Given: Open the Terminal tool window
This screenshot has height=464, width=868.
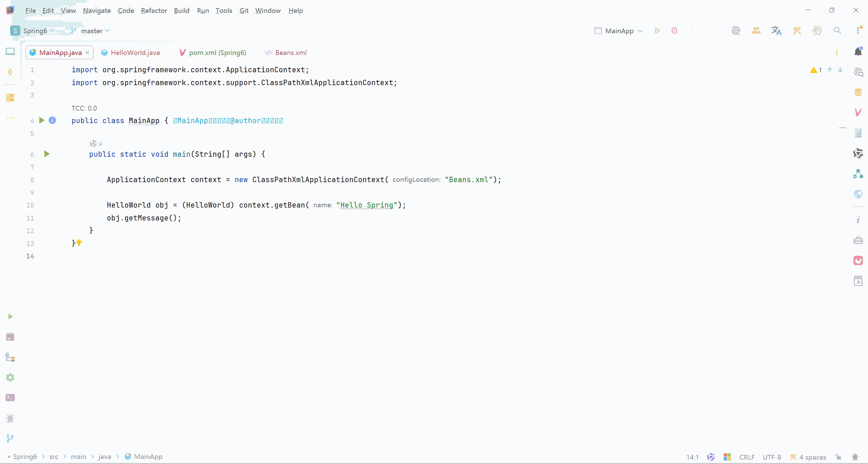Looking at the screenshot, I should pos(10,398).
